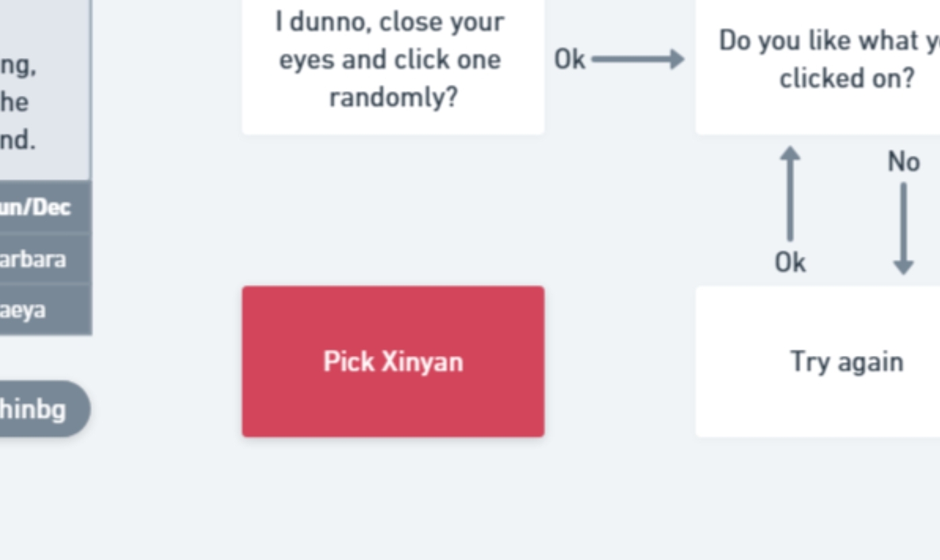Click the 'clicked on?' text line
Image resolution: width=940 pixels, height=560 pixels.
click(x=847, y=78)
